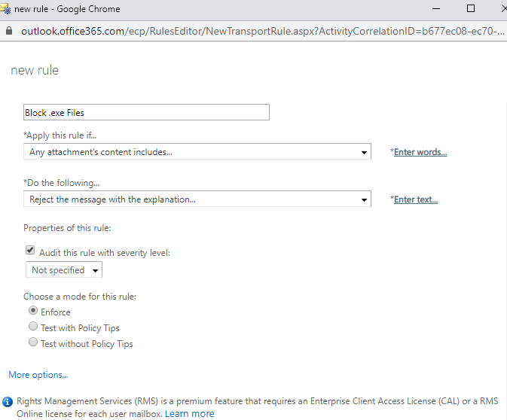Click the envelope window icon in title bar
This screenshot has height=420, width=507.
5,9
